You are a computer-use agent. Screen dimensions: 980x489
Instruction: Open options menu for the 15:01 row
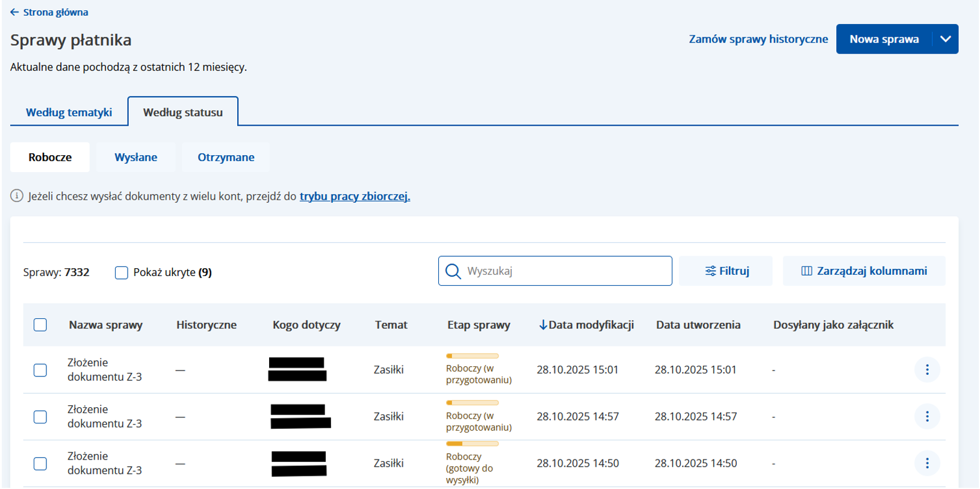[926, 370]
